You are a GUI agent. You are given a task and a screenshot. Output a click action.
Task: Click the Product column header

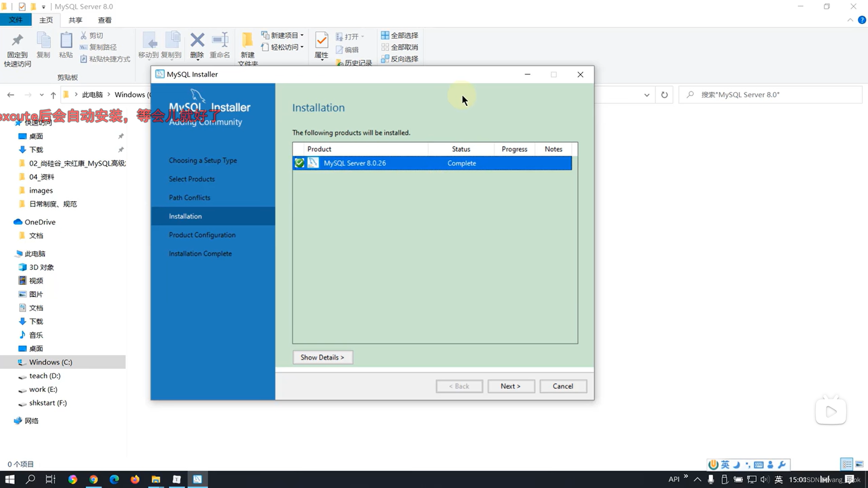[319, 149]
